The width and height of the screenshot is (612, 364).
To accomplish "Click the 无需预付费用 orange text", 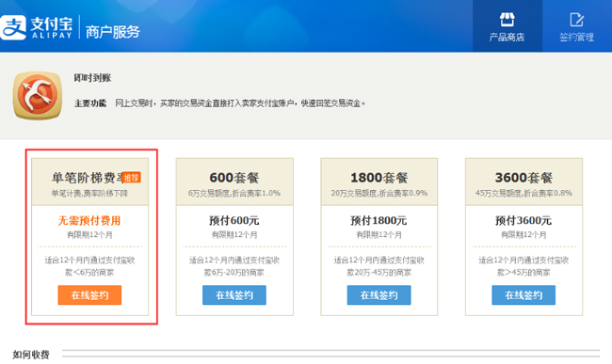I will [89, 221].
